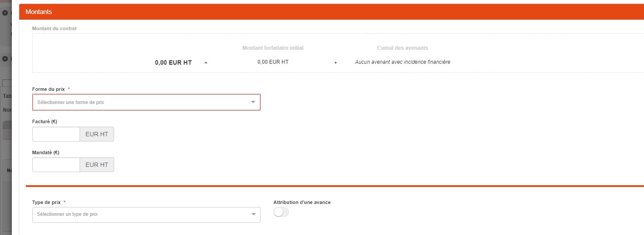Click the Mandaté (€) amount field
The width and height of the screenshot is (644, 235).
tap(56, 165)
